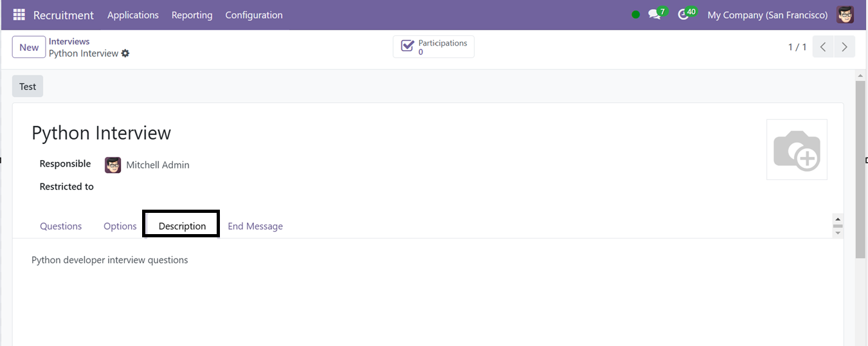Image resolution: width=868 pixels, height=346 pixels.
Task: Select the Options tab
Action: tap(120, 226)
